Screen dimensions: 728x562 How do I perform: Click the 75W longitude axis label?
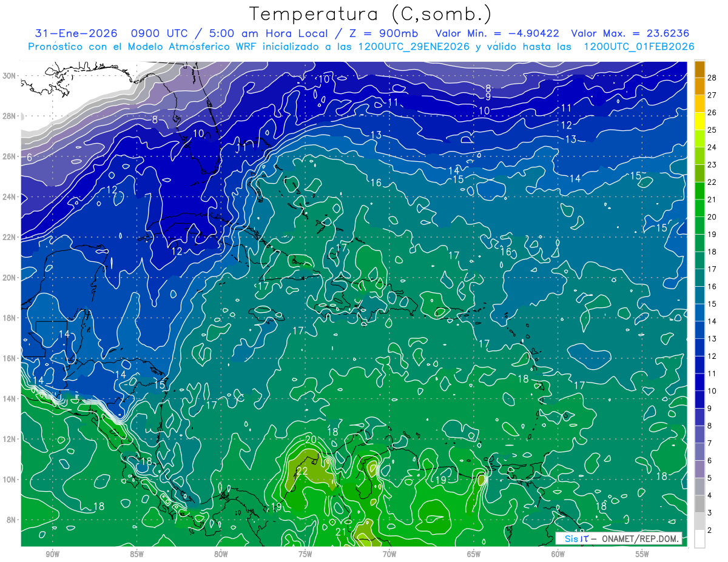tap(305, 554)
